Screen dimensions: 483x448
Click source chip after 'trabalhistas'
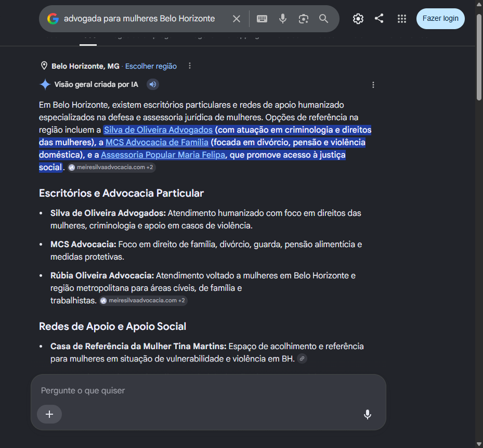[143, 300]
